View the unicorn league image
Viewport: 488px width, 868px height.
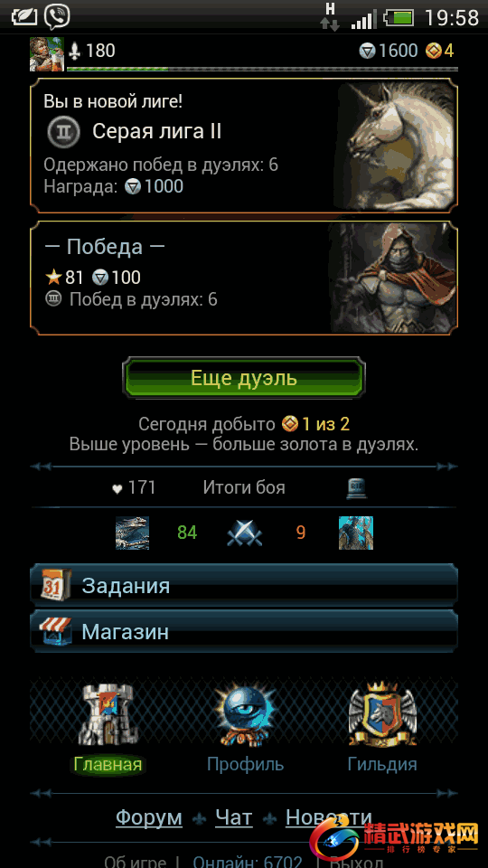point(395,146)
